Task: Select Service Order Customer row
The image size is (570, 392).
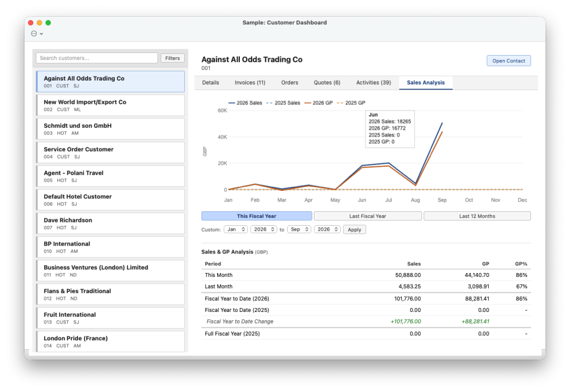Action: click(111, 152)
